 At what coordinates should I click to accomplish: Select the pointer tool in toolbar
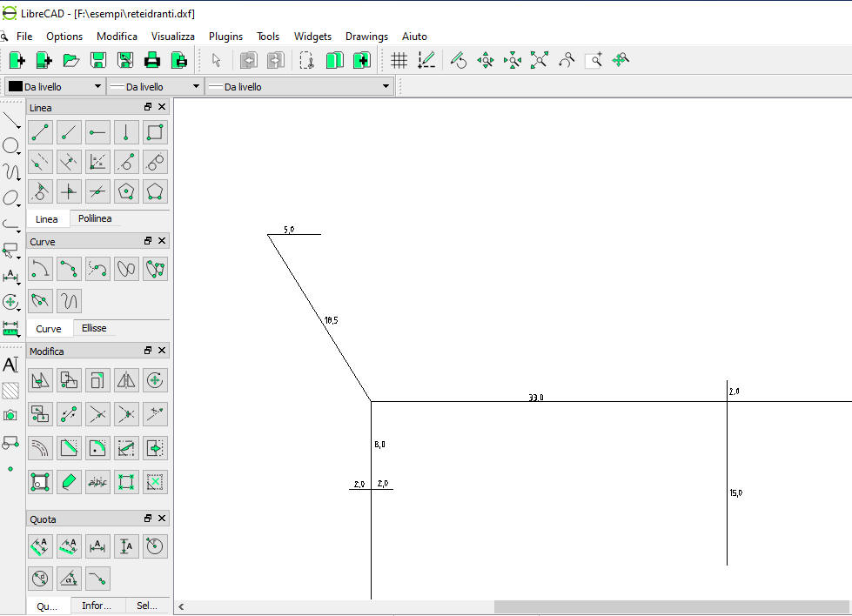(216, 60)
